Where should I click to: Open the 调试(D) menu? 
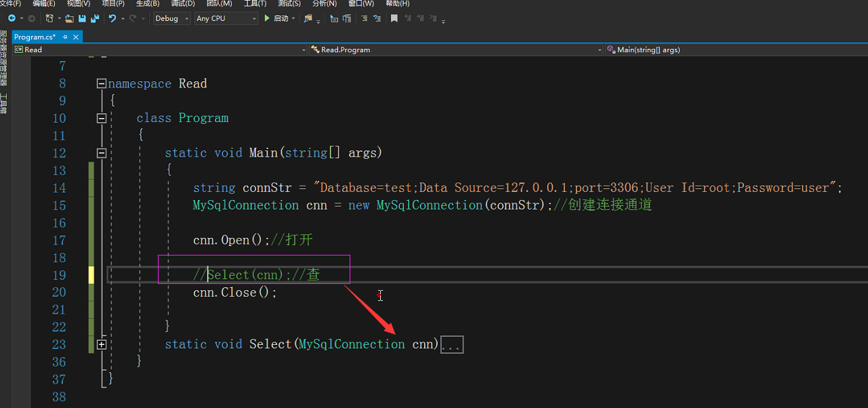[x=182, y=3]
